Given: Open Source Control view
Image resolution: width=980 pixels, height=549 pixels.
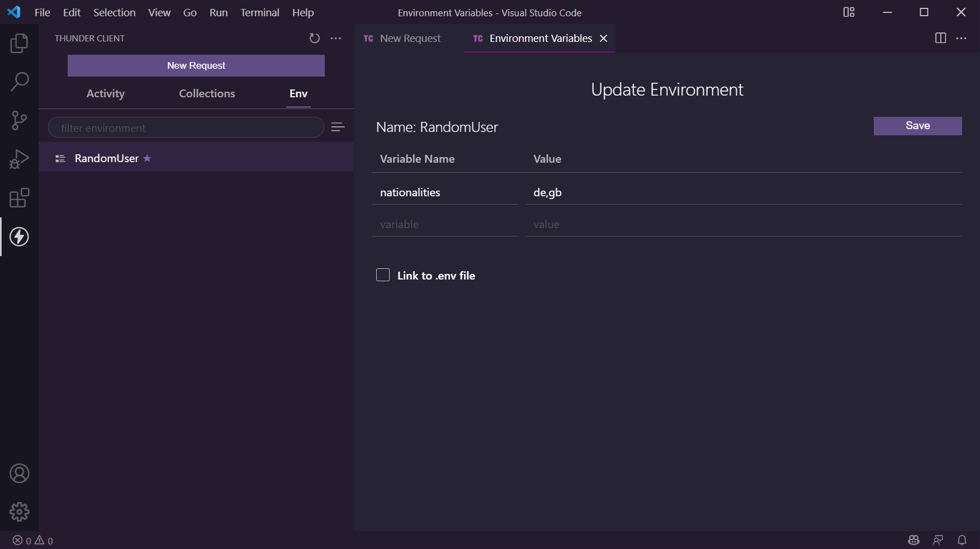Looking at the screenshot, I should 19,120.
